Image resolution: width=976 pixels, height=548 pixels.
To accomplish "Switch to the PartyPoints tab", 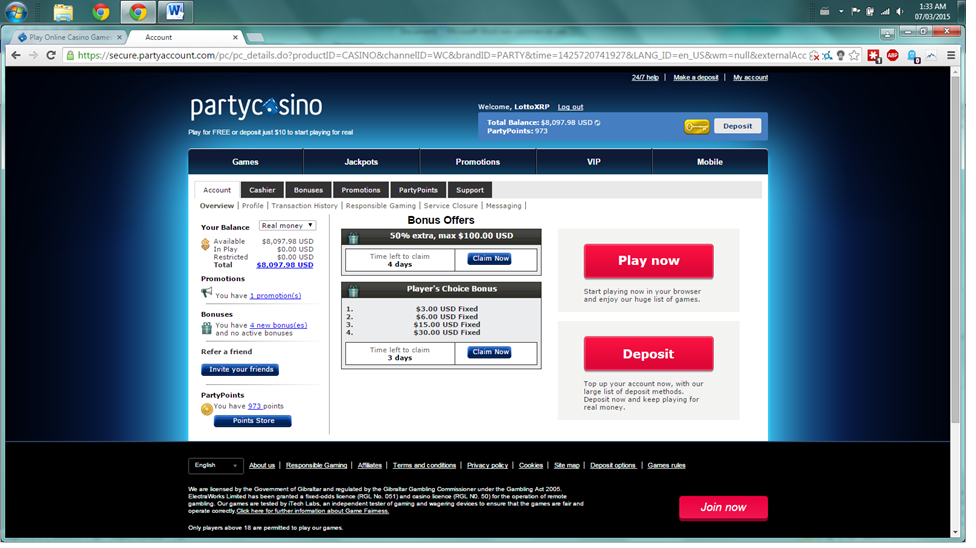I will (x=418, y=191).
